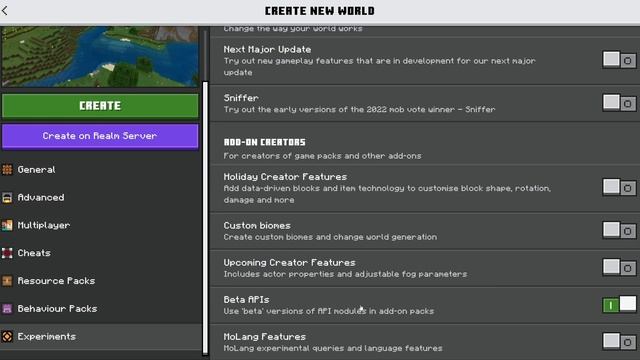This screenshot has width=640, height=360.
Task: Click the 'Next Major Update' label
Action: pyautogui.click(x=267, y=49)
